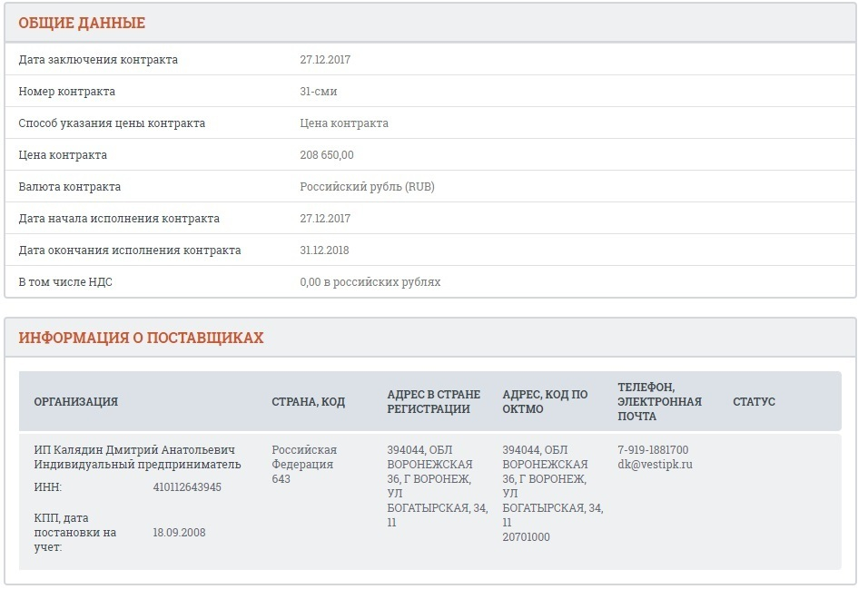The height and width of the screenshot is (599, 868).
Task: Click the ОБЩИЕ ДАННЫЕ section header
Action: pyautogui.click(x=82, y=23)
